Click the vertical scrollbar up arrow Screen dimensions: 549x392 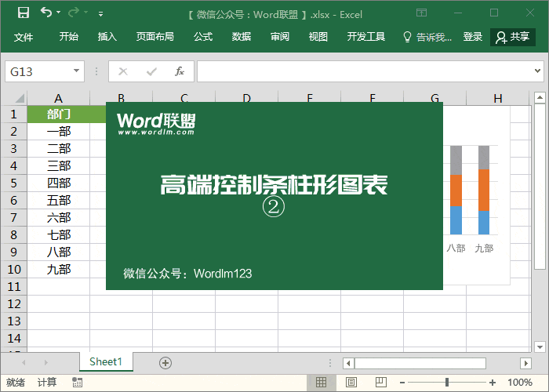click(540, 97)
